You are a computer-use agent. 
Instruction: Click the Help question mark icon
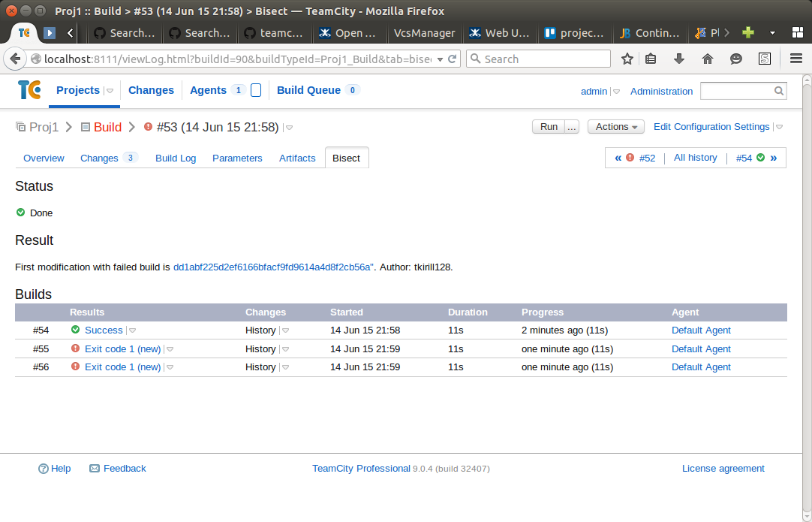(44, 469)
